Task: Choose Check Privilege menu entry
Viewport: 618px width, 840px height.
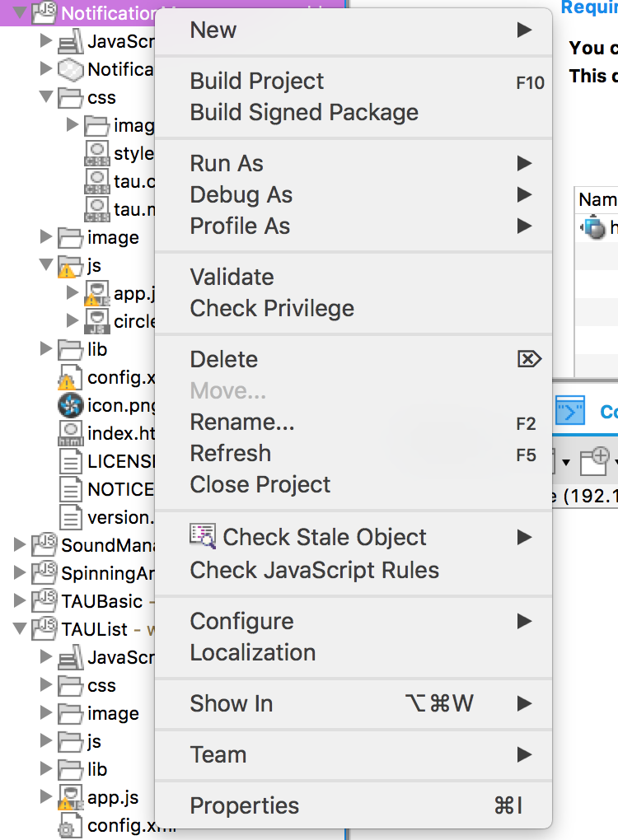Action: [x=272, y=308]
